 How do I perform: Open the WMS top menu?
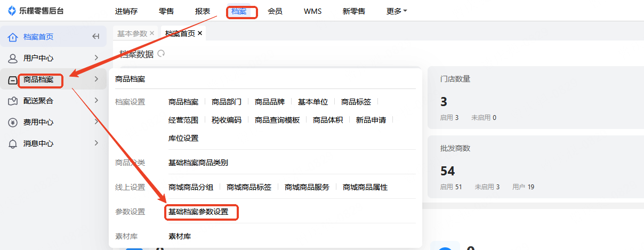click(x=312, y=11)
